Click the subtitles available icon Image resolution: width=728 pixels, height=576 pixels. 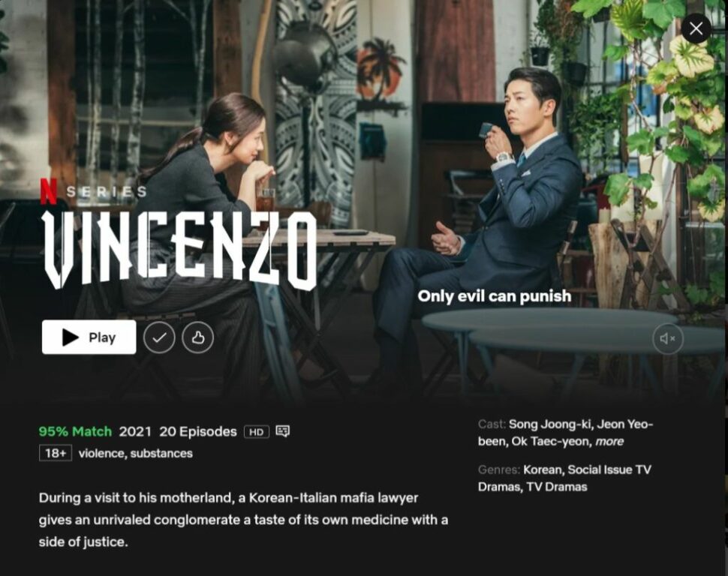[283, 431]
